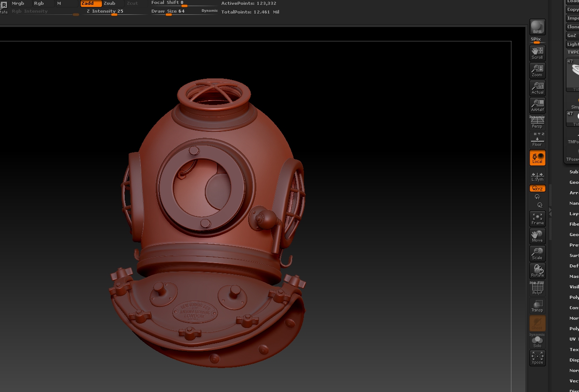Click the Clone tool button
The width and height of the screenshot is (579, 392).
click(572, 27)
